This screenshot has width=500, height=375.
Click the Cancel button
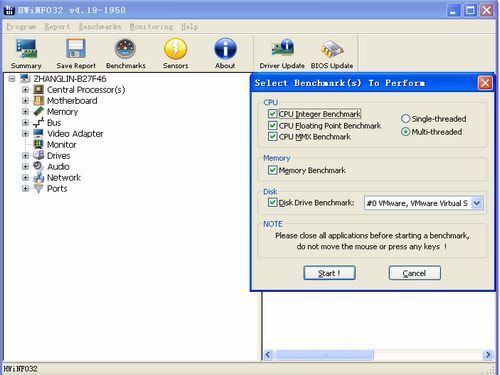pos(415,273)
